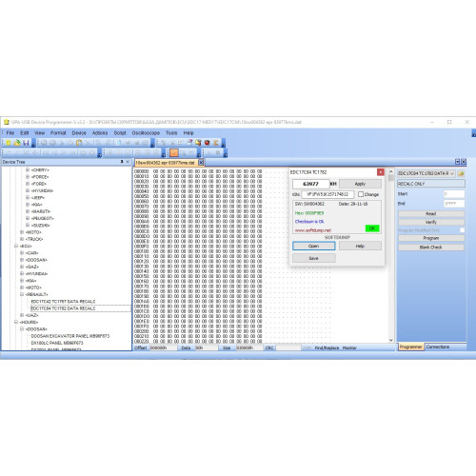Click the icon next to device dropdown

tap(461, 173)
